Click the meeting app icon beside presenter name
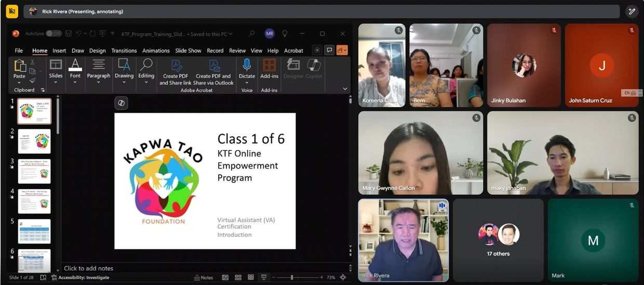 pos(12,11)
